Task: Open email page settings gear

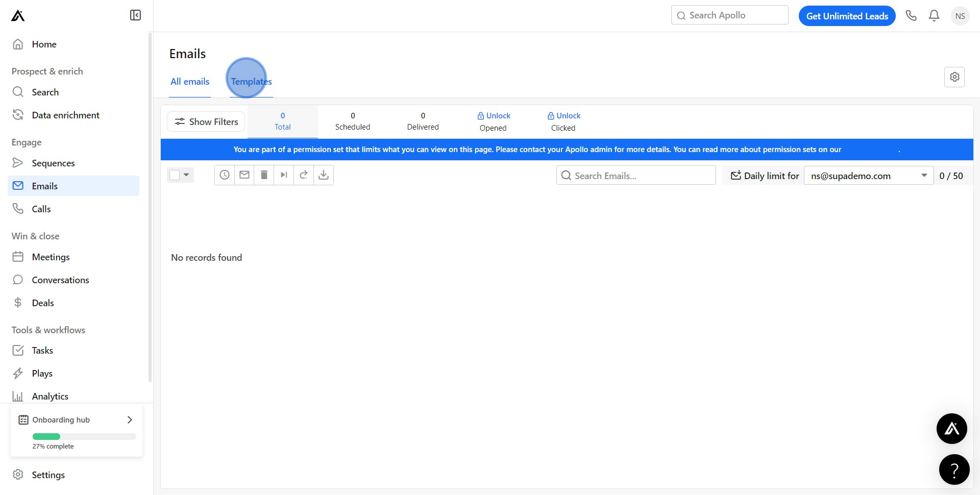Action: (x=954, y=77)
